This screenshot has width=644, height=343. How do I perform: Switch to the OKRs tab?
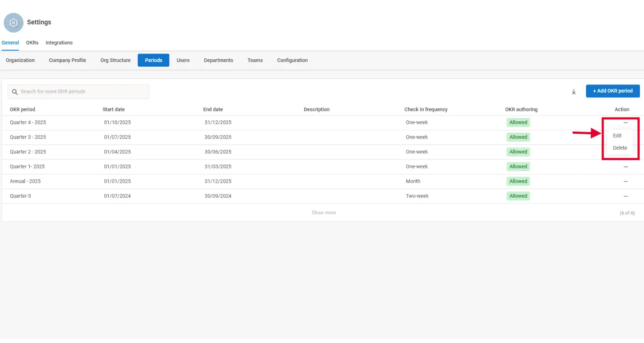point(32,42)
